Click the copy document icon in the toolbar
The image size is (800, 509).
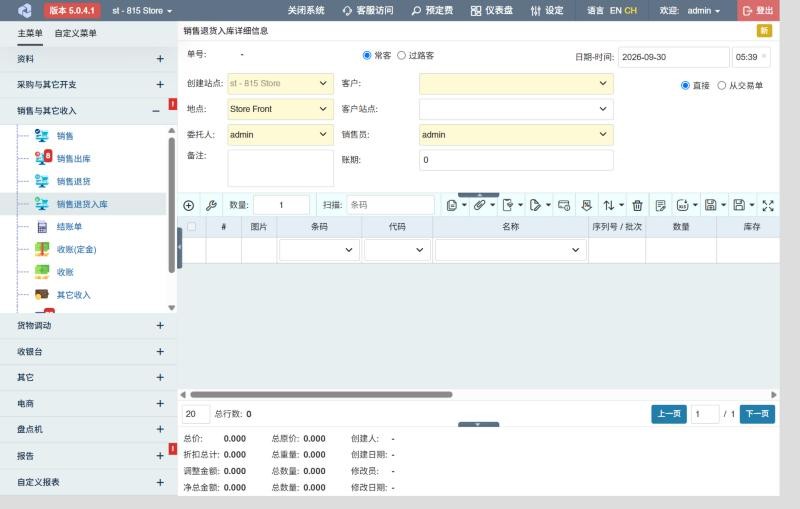(x=452, y=206)
